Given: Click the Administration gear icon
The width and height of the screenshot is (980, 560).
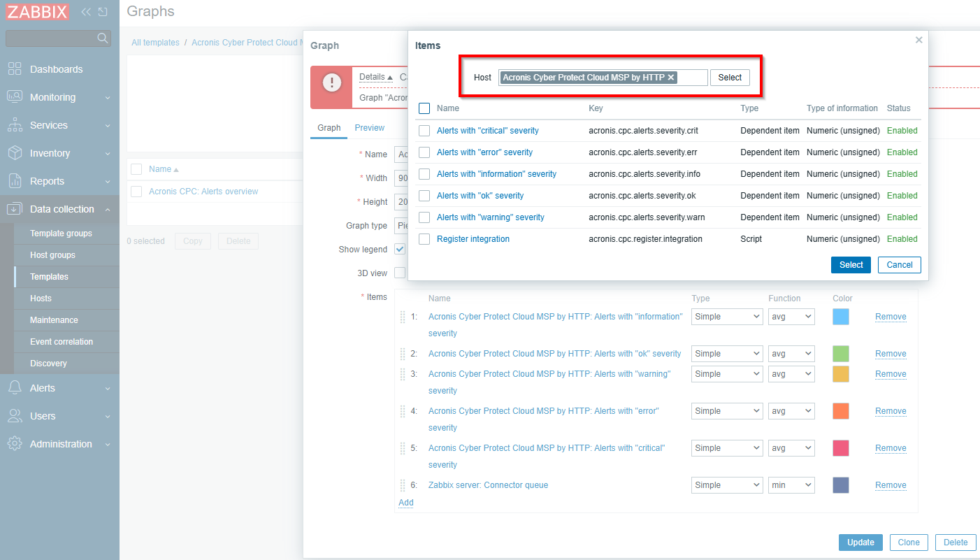Looking at the screenshot, I should 15,443.
